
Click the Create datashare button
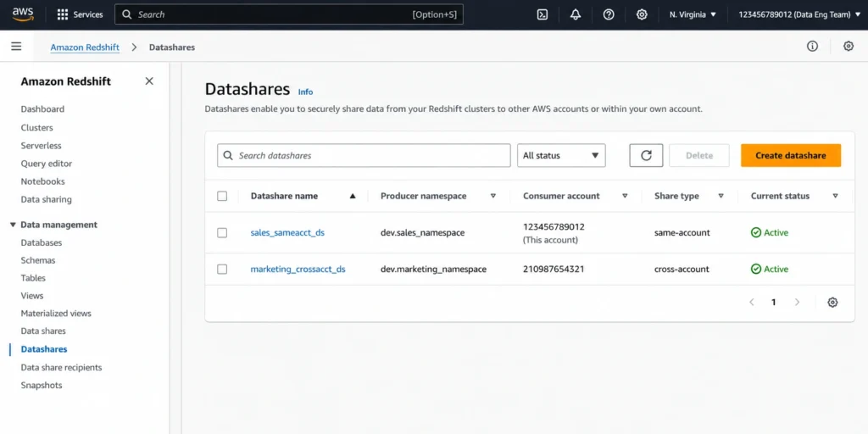click(791, 156)
